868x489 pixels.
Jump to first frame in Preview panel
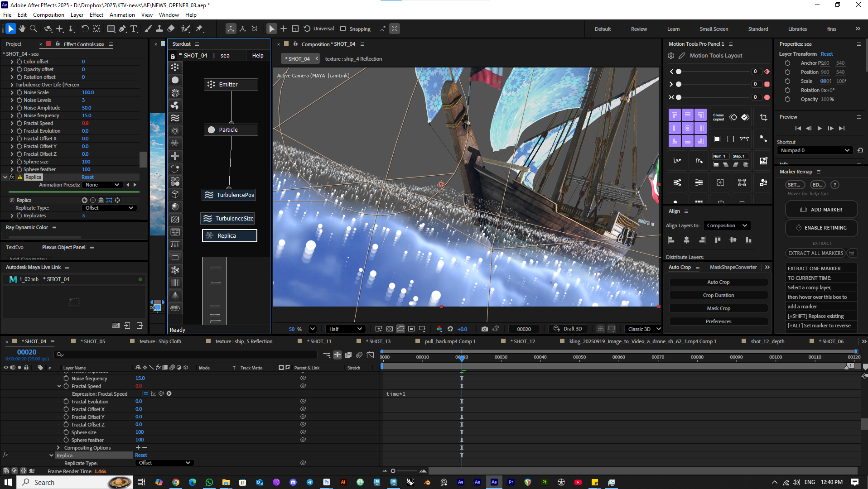point(798,128)
